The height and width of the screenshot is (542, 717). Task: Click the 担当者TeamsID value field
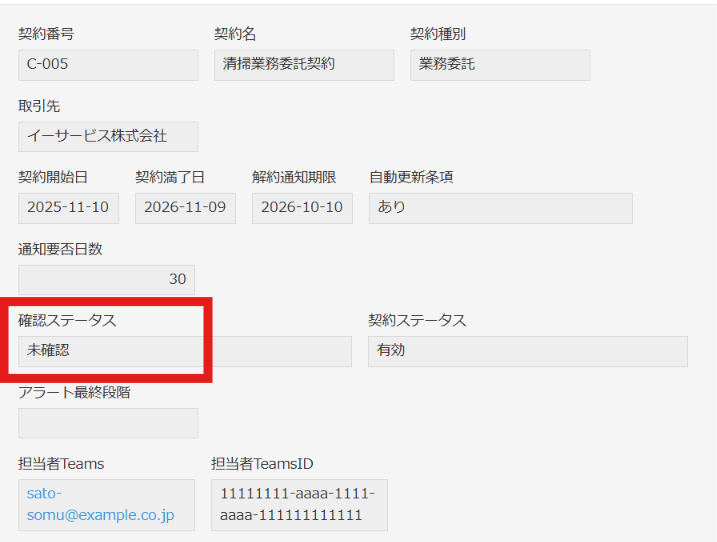pyautogui.click(x=300, y=505)
